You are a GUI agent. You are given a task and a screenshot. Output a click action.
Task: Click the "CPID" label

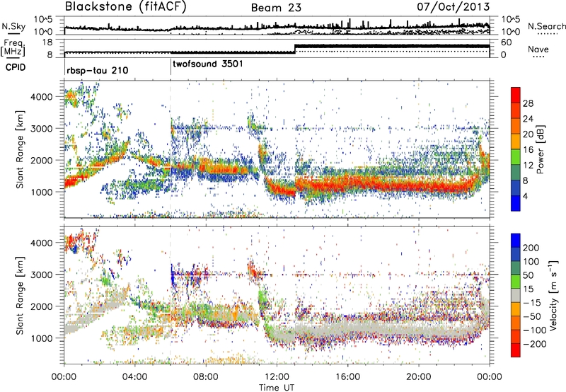point(16,67)
